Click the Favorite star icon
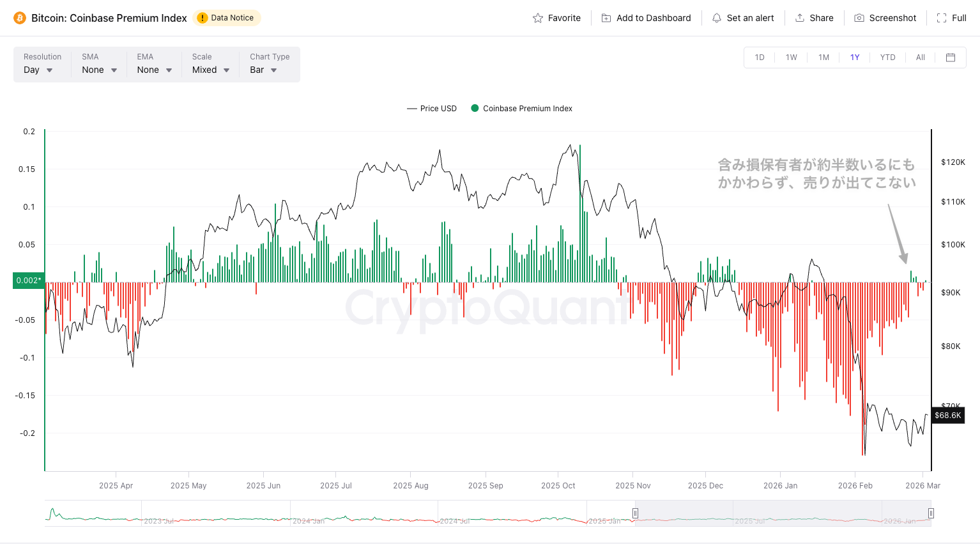This screenshot has height=544, width=980. coord(538,18)
